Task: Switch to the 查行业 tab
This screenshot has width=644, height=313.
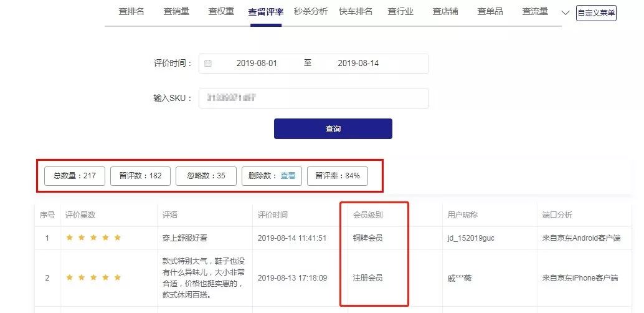Action: 400,11
